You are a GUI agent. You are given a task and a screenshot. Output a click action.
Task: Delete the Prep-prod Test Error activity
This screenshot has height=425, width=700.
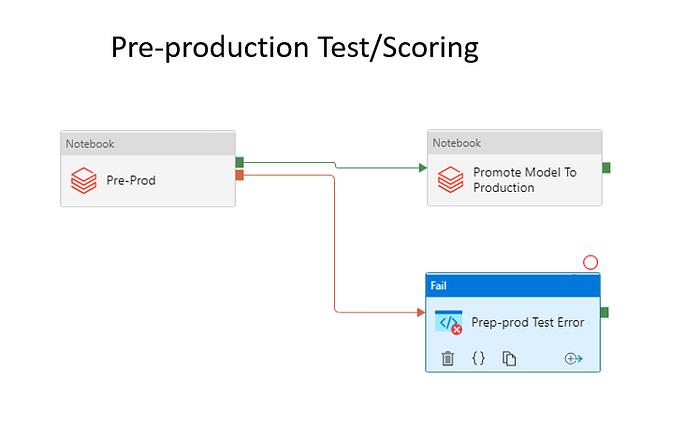pos(448,358)
